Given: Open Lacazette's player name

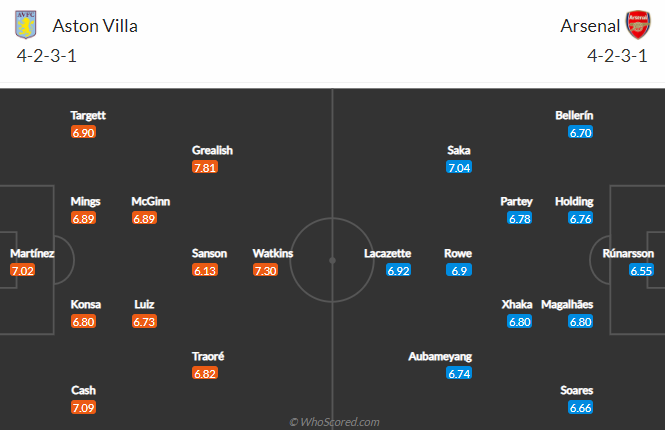Looking at the screenshot, I should (x=387, y=254).
